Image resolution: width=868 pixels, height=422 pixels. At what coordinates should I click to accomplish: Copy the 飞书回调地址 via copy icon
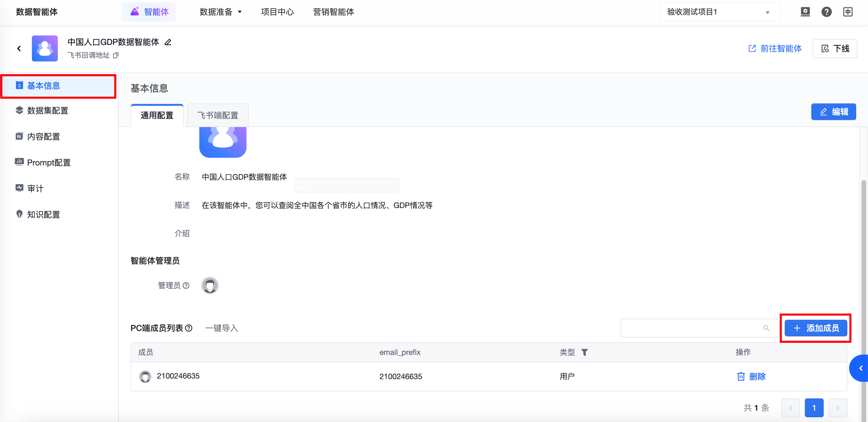tap(115, 55)
